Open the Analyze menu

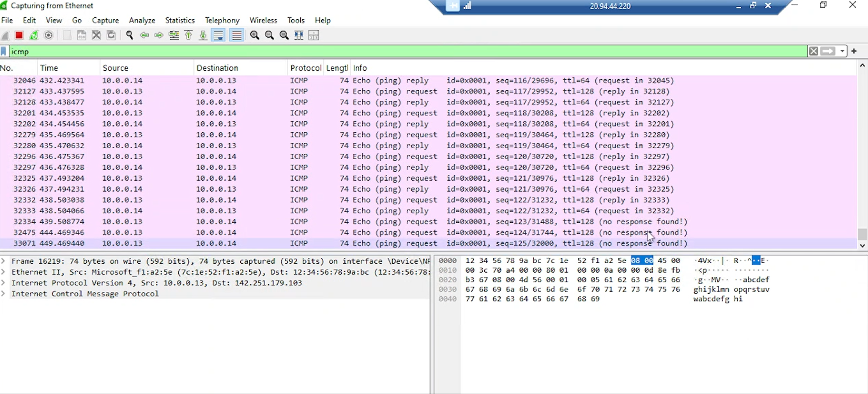[x=142, y=20]
